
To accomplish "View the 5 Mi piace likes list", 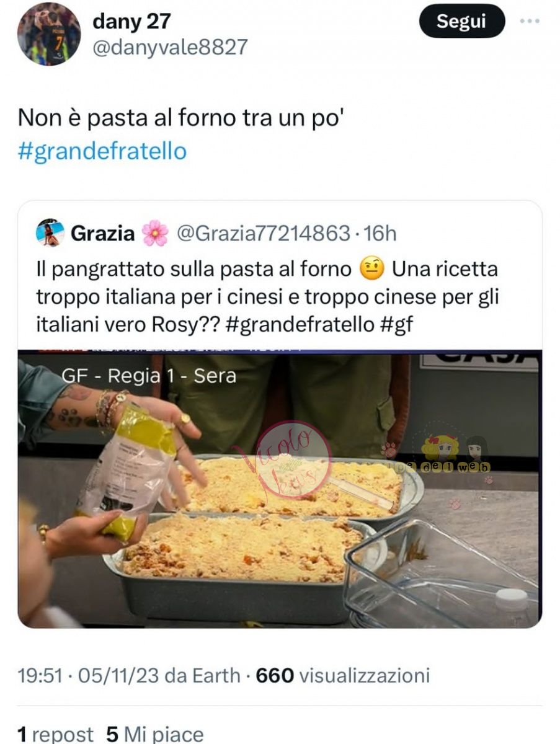I will (155, 735).
